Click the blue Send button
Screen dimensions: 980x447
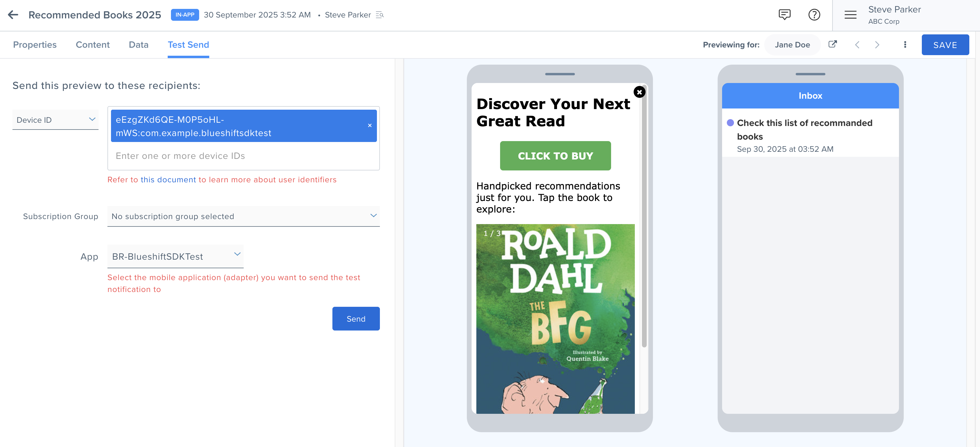tap(356, 319)
